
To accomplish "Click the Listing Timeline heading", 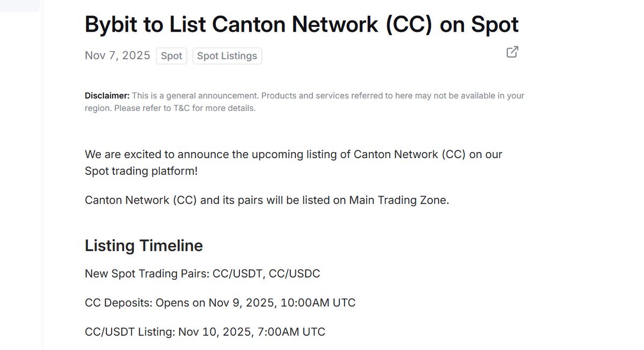I will point(144,245).
